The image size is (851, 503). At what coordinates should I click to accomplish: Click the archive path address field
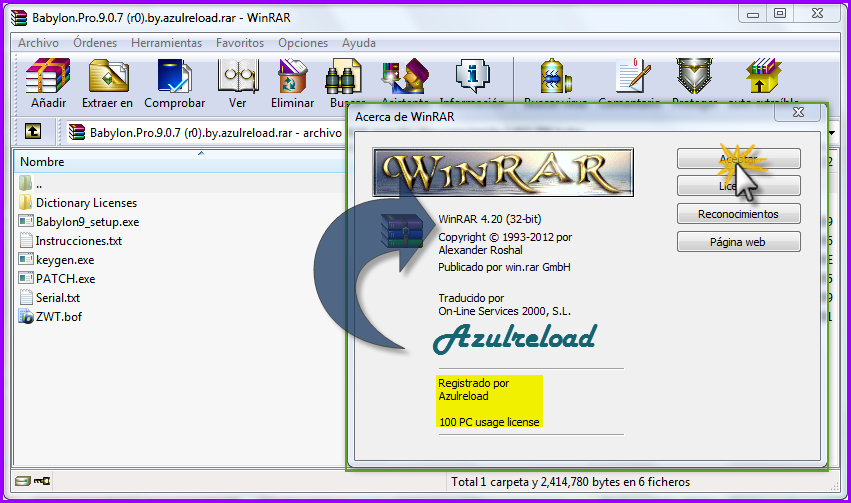[206, 132]
